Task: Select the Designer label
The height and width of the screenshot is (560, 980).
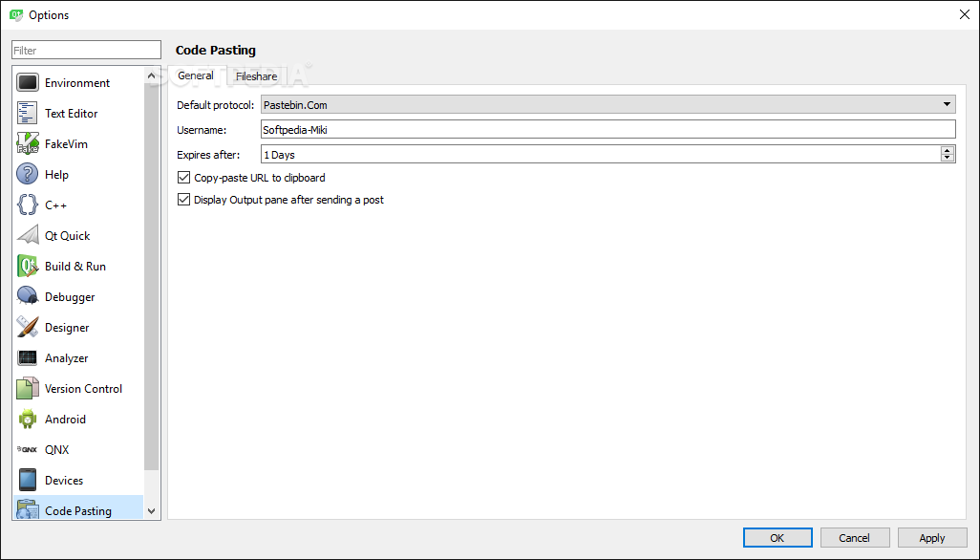Action: tap(67, 328)
